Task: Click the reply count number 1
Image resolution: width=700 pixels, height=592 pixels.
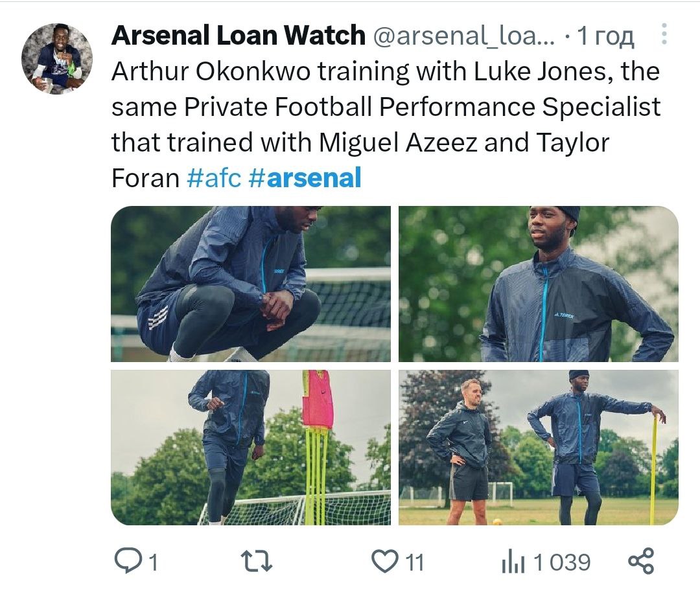Action: 153,562
